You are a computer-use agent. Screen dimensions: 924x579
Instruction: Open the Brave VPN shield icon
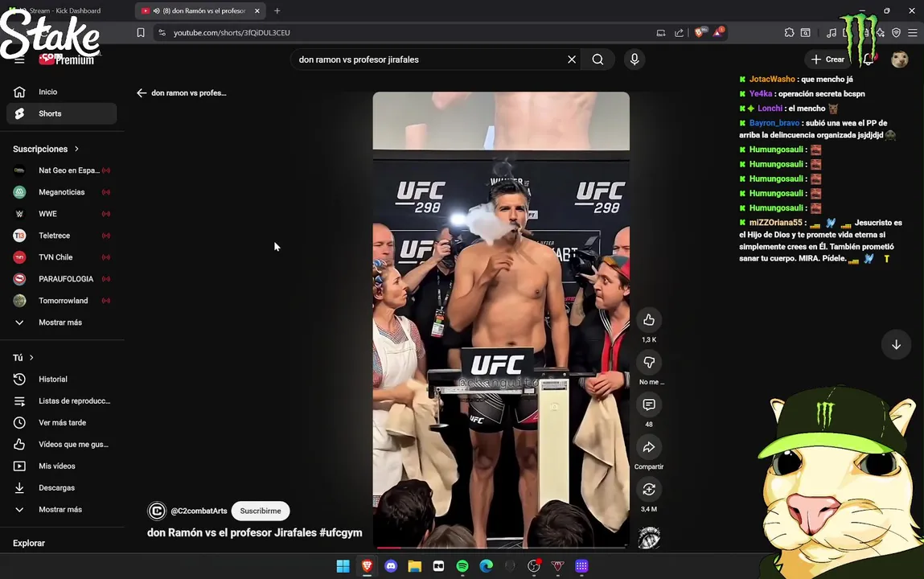pyautogui.click(x=896, y=33)
